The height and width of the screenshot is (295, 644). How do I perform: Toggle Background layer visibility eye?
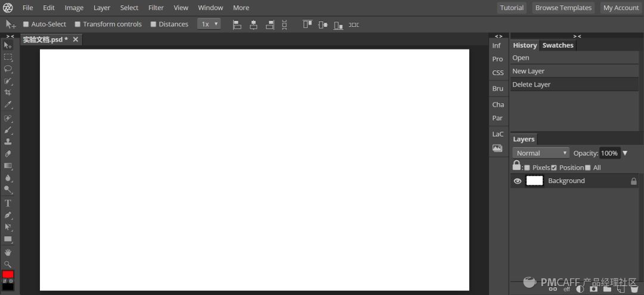coord(518,181)
